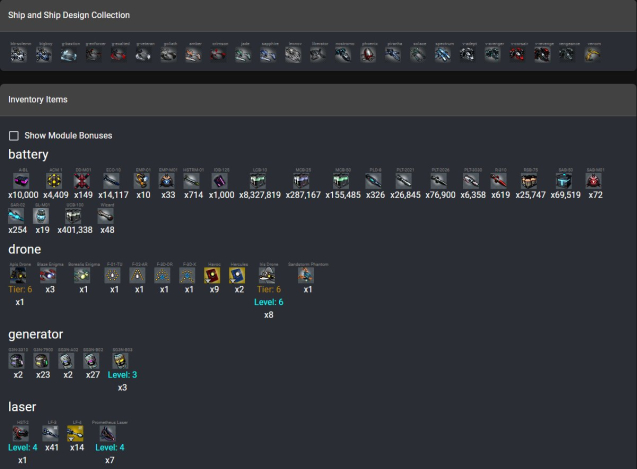637x469 pixels.
Task: Click the Wizard battery item with x48
Action: [x=107, y=216]
